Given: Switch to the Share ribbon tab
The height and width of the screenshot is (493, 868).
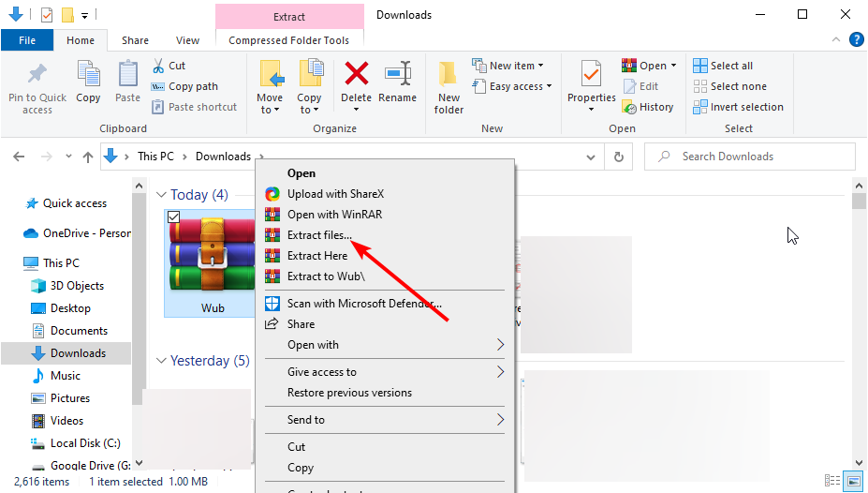Looking at the screenshot, I should tap(135, 40).
